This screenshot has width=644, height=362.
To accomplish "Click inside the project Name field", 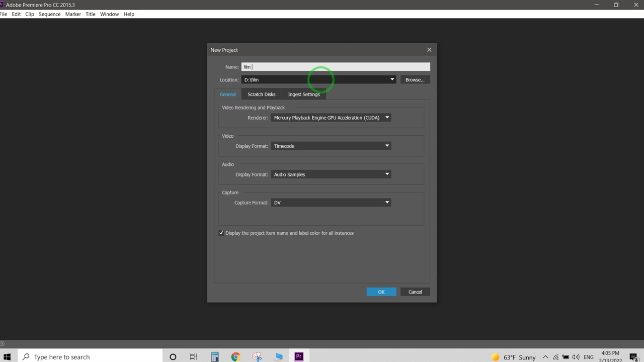I will point(336,67).
